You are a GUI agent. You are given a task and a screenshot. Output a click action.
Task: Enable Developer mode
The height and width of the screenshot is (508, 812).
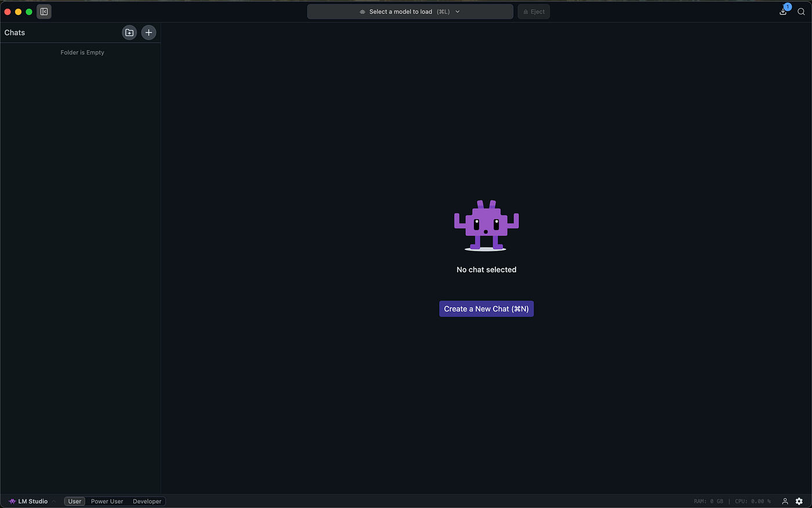(147, 501)
